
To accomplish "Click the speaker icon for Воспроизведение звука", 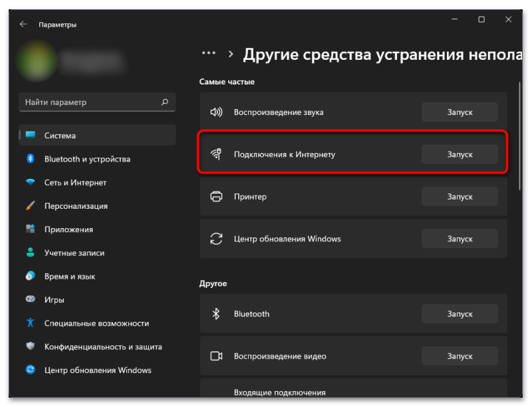I will [216, 112].
